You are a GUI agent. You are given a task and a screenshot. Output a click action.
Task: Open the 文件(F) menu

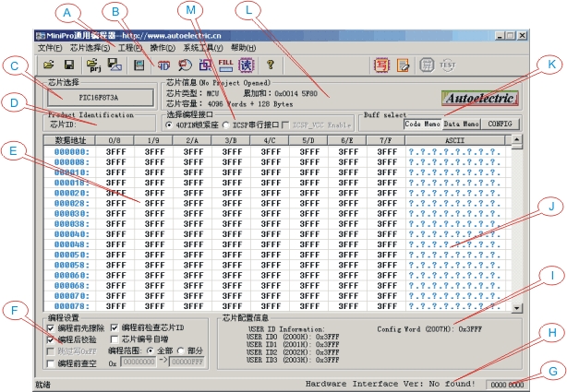point(50,48)
